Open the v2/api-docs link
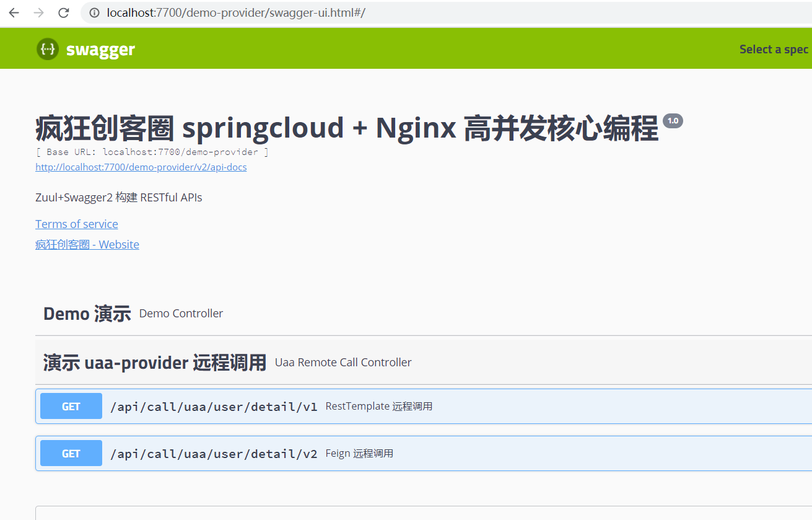The image size is (812, 520). 141,167
